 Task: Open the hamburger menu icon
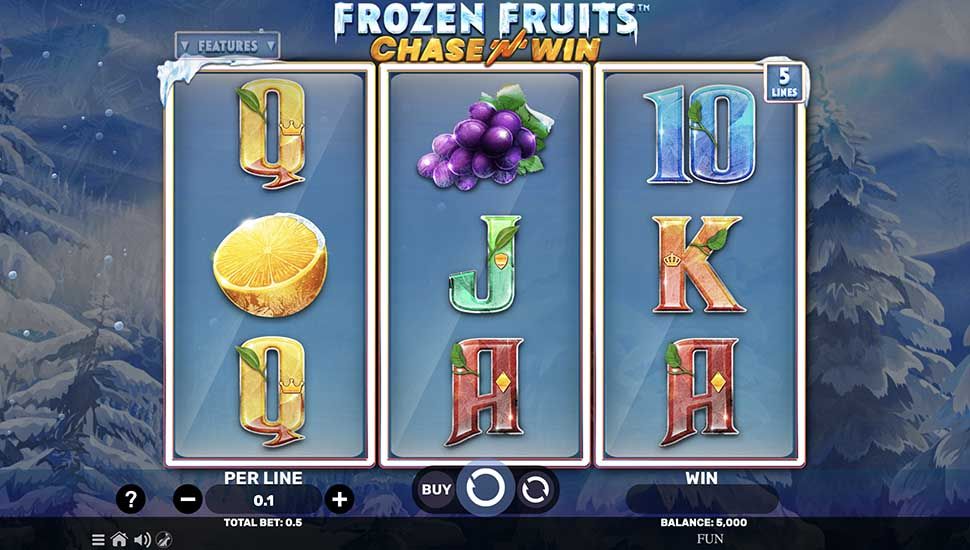pos(98,539)
